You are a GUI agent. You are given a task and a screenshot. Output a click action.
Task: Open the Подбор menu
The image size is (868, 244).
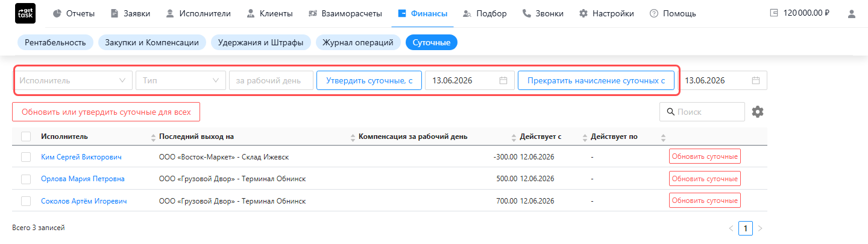[x=485, y=13]
